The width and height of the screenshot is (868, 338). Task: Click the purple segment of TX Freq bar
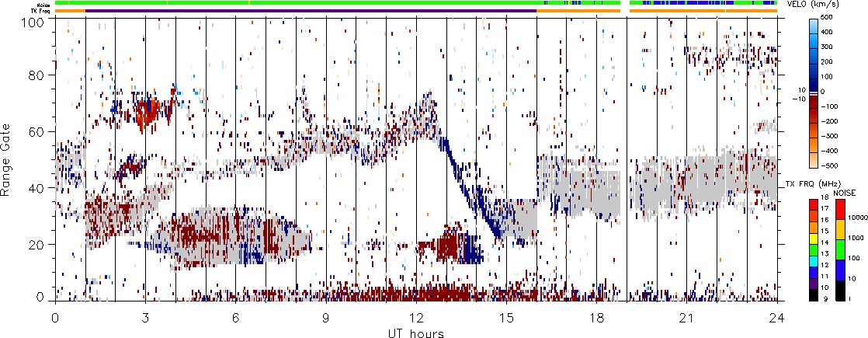point(311,11)
